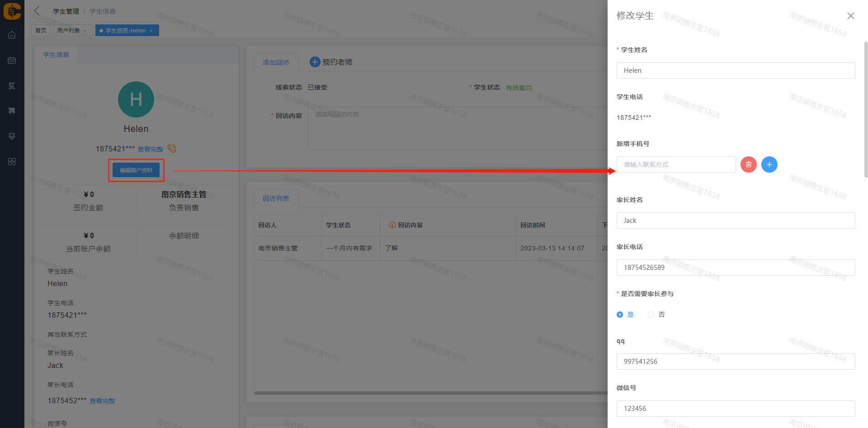Screen dimensions: 868x428
Task: Click the red delete phone number button
Action: 748,165
